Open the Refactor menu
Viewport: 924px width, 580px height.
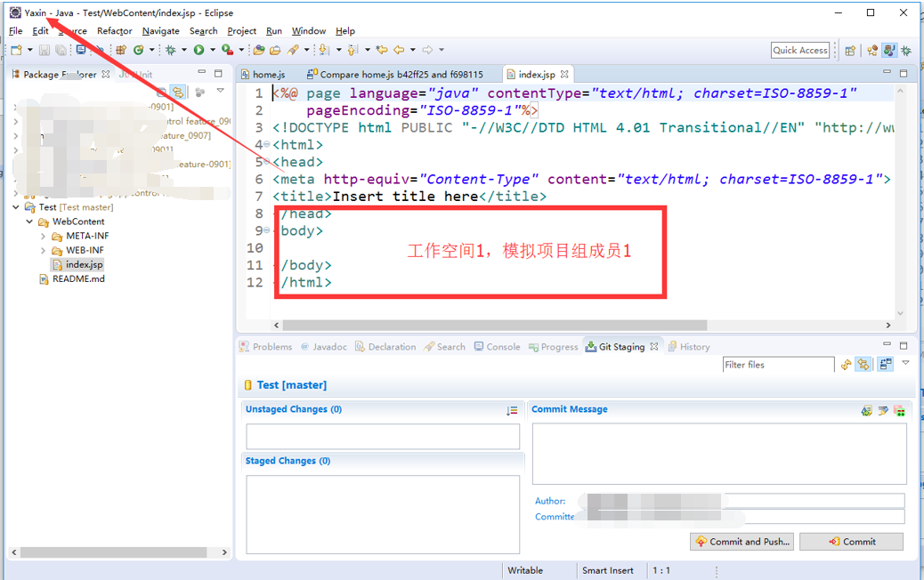pyautogui.click(x=114, y=30)
